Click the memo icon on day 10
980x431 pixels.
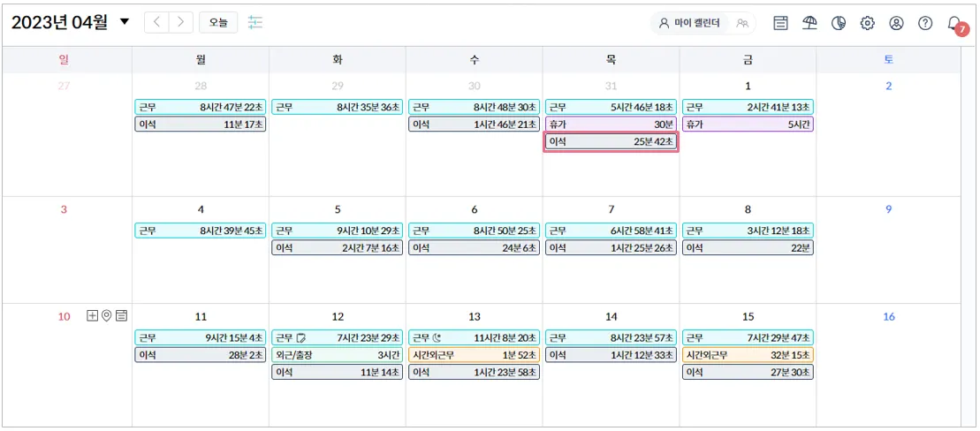click(122, 315)
